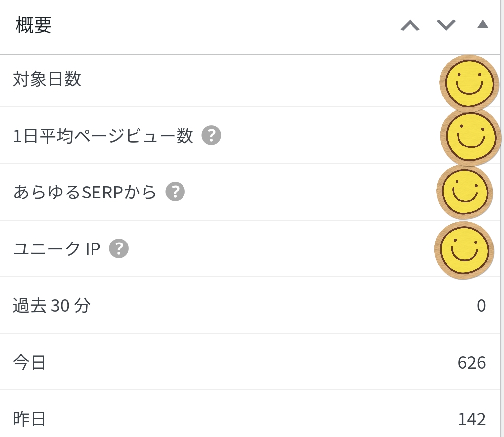Viewport: 504px width, 437px height.
Task: Click the あらゆるSERPから label
Action: [x=85, y=192]
